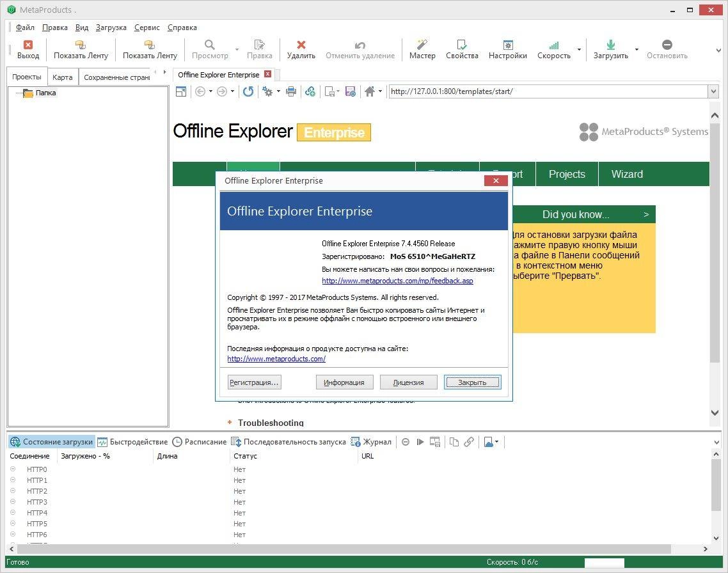Image resolution: width=728 pixels, height=573 pixels.
Task: Click the Удалить red X toolbar icon
Action: pos(301,45)
